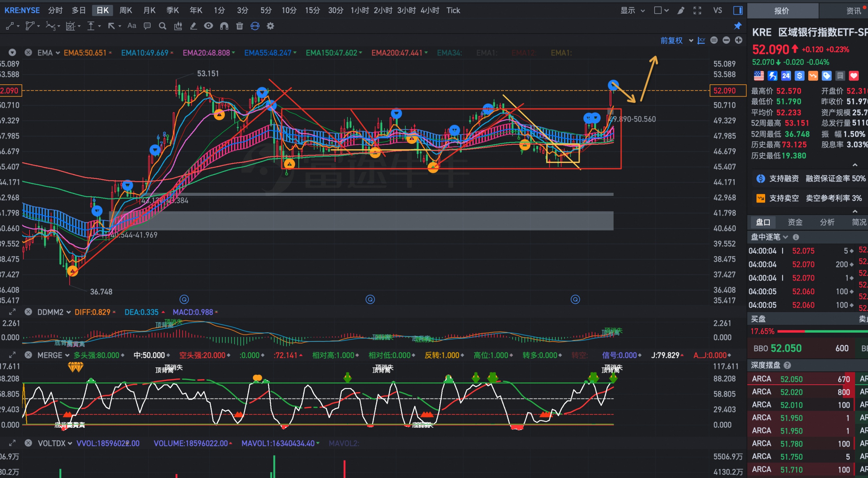Add to favorites with red heart icon
868x478 pixels.
click(853, 76)
